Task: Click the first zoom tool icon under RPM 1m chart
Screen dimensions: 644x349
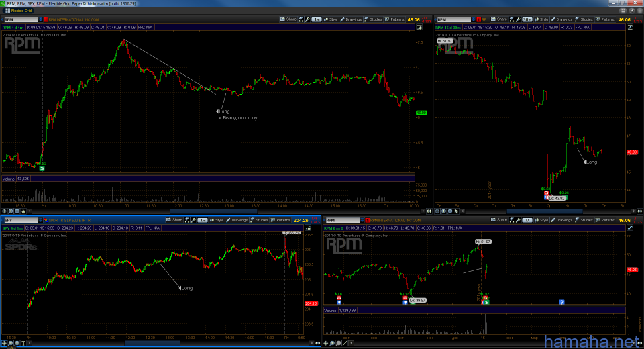Action: pos(5,211)
